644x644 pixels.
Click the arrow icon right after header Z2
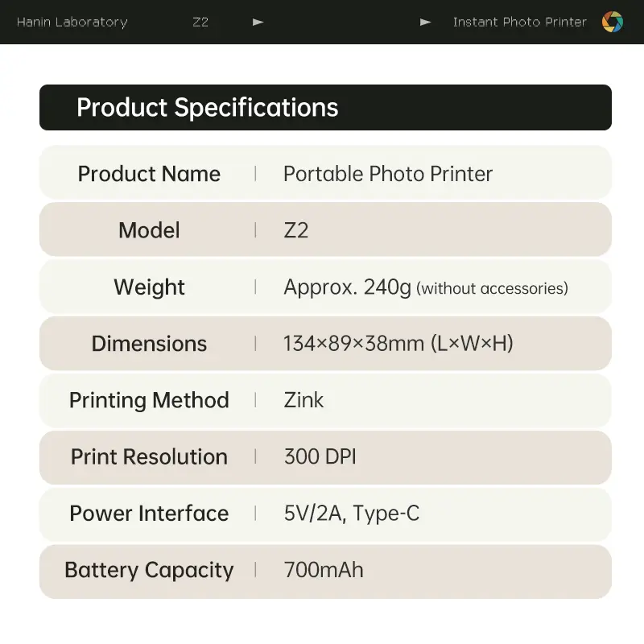258,23
